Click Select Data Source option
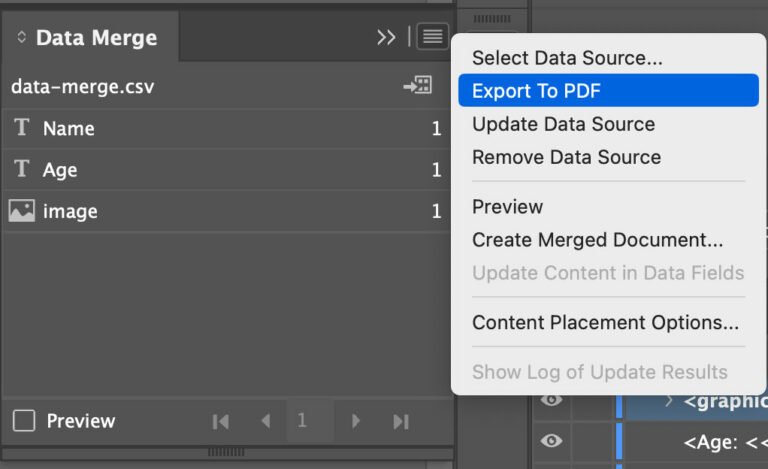The width and height of the screenshot is (768, 469). pos(567,58)
